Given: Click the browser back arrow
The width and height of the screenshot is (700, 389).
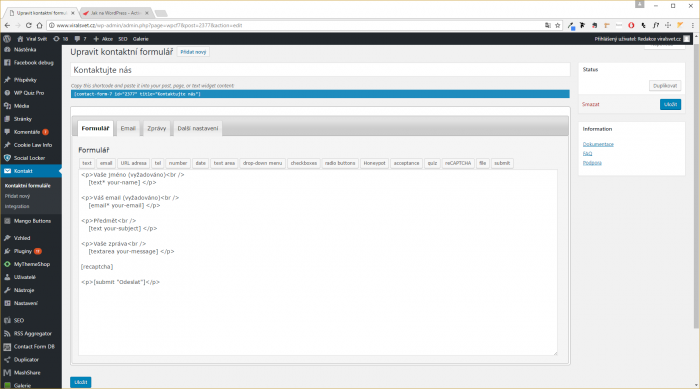Looking at the screenshot, I should [x=7, y=25].
